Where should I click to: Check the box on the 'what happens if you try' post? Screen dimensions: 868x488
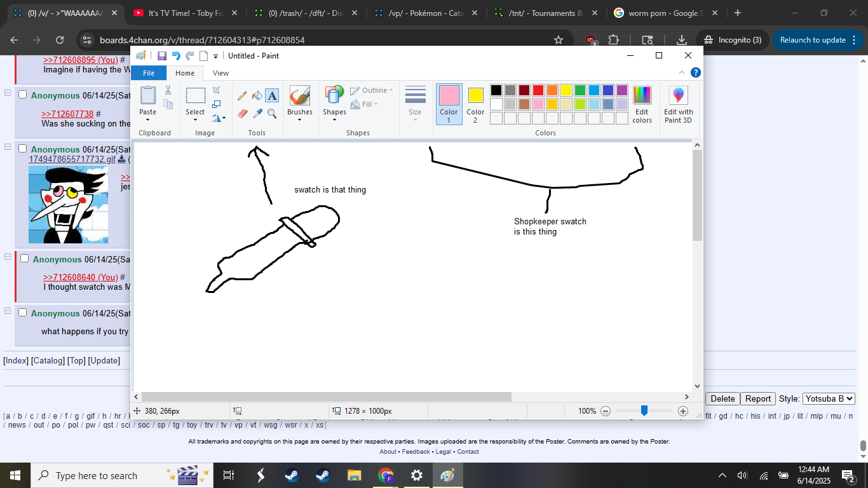pos(22,313)
